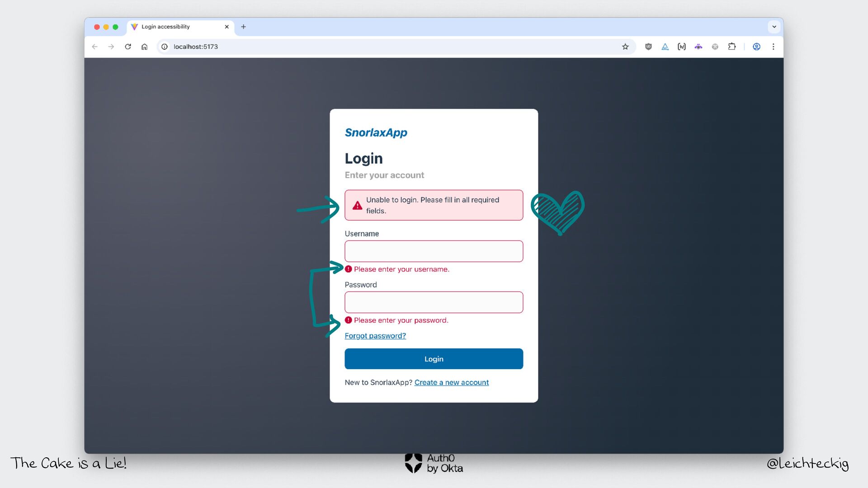
Task: Click the browser back arrow
Action: 94,47
